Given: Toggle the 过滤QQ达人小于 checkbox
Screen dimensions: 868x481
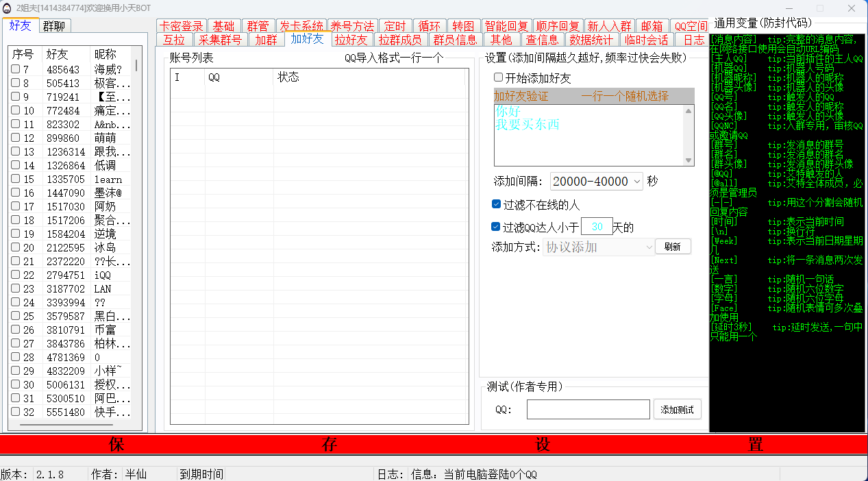Looking at the screenshot, I should [497, 227].
